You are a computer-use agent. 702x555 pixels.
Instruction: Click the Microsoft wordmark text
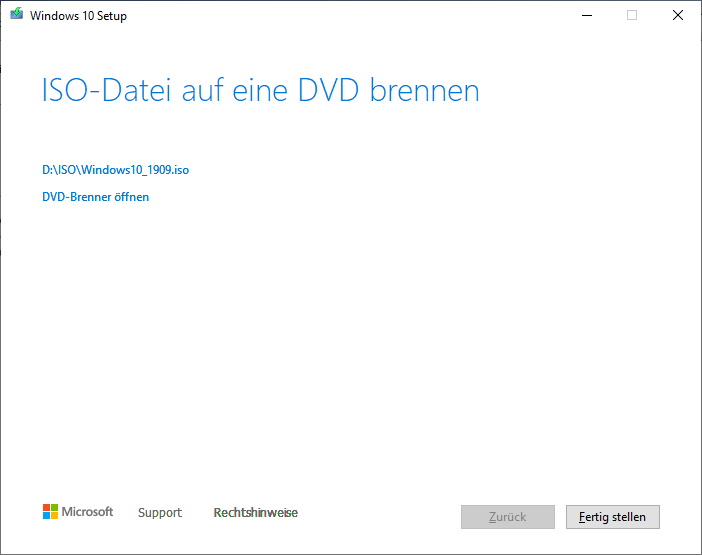[87, 512]
